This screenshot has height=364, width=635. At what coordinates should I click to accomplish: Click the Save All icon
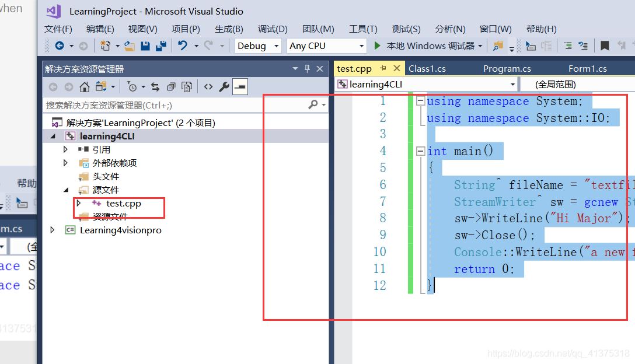click(161, 45)
